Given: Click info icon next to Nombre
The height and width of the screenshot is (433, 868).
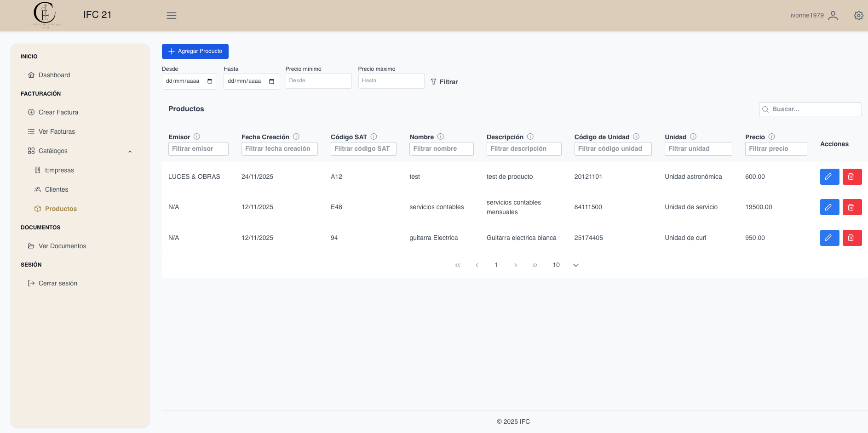Looking at the screenshot, I should pyautogui.click(x=441, y=137).
